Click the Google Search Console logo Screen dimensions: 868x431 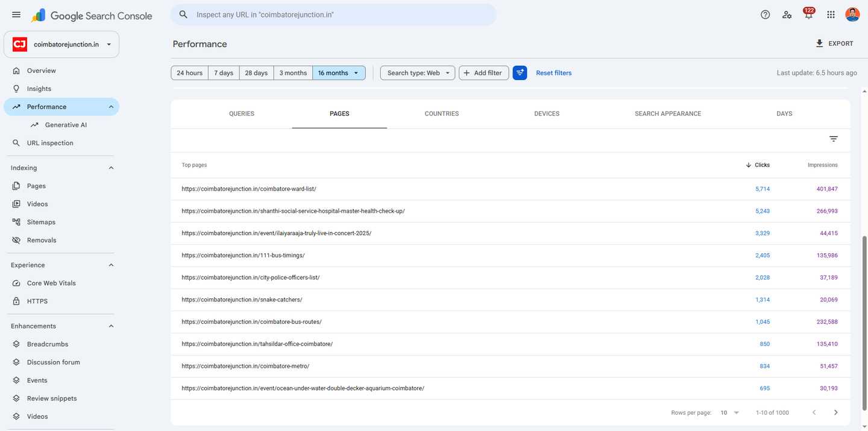[x=92, y=16]
